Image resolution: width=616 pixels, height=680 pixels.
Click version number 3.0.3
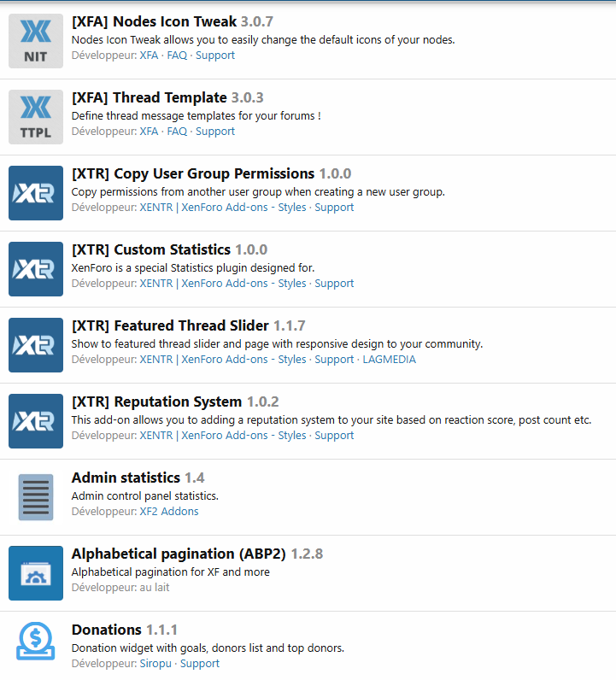(x=247, y=97)
